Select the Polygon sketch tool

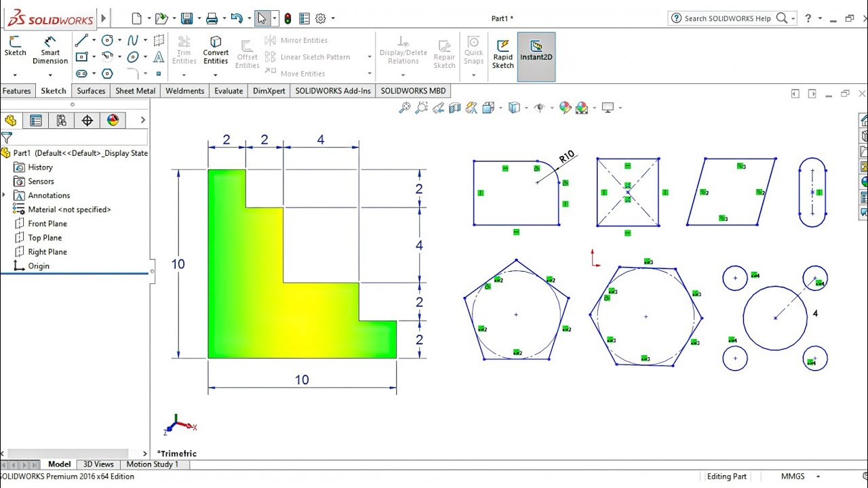(x=107, y=73)
